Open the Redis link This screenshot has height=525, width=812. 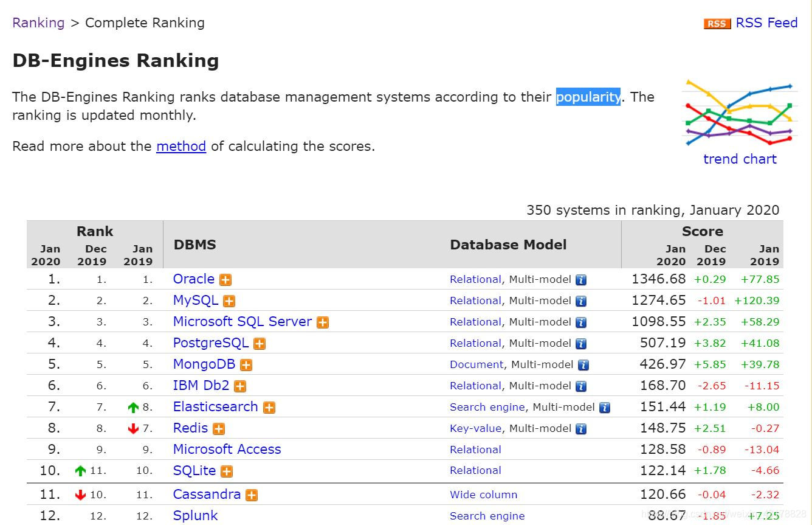pyautogui.click(x=191, y=428)
